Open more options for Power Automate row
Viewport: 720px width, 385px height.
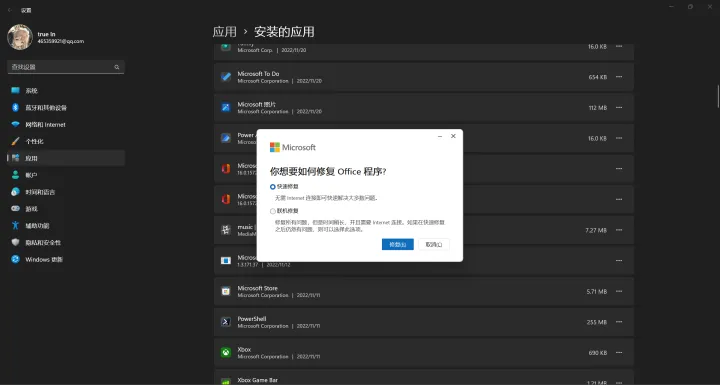coord(619,138)
